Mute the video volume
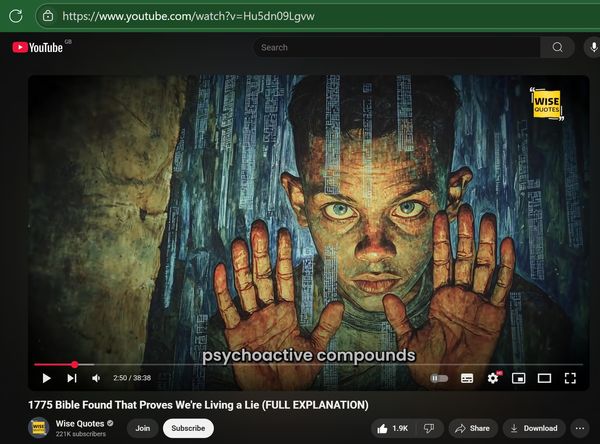 coord(96,378)
